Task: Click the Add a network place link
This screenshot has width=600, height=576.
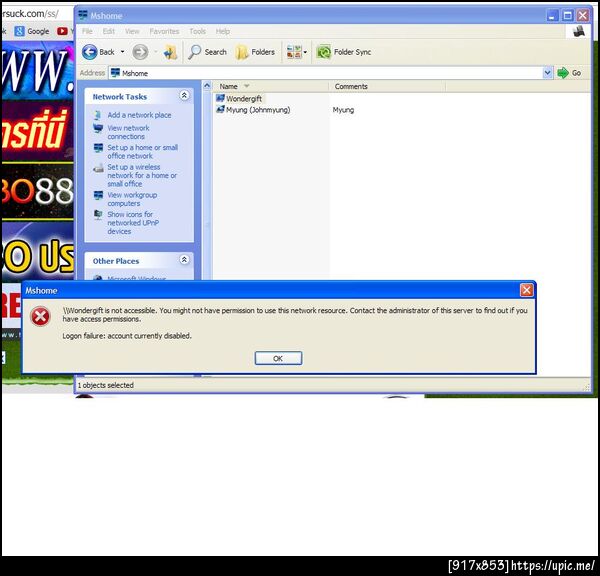Action: pyautogui.click(x=139, y=115)
